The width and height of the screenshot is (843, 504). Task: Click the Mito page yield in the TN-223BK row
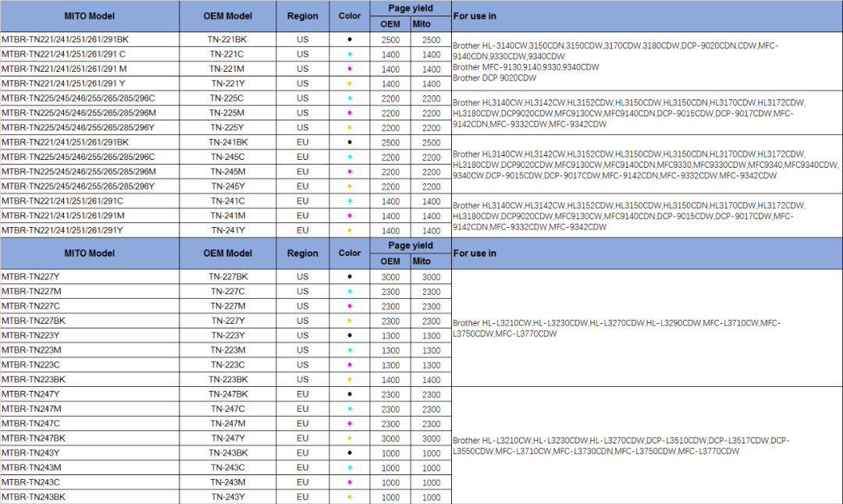[x=431, y=379]
